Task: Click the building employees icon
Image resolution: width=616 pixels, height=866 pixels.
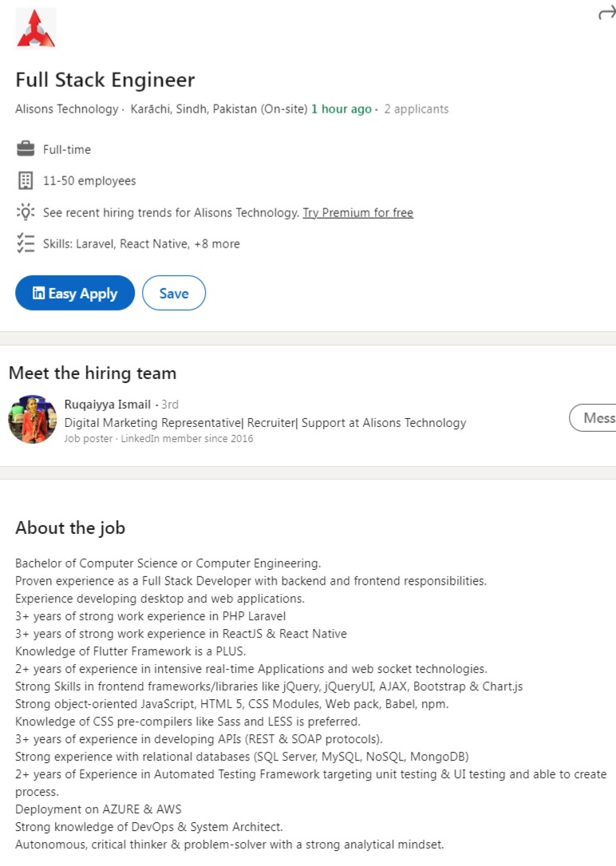Action: pyautogui.click(x=26, y=180)
